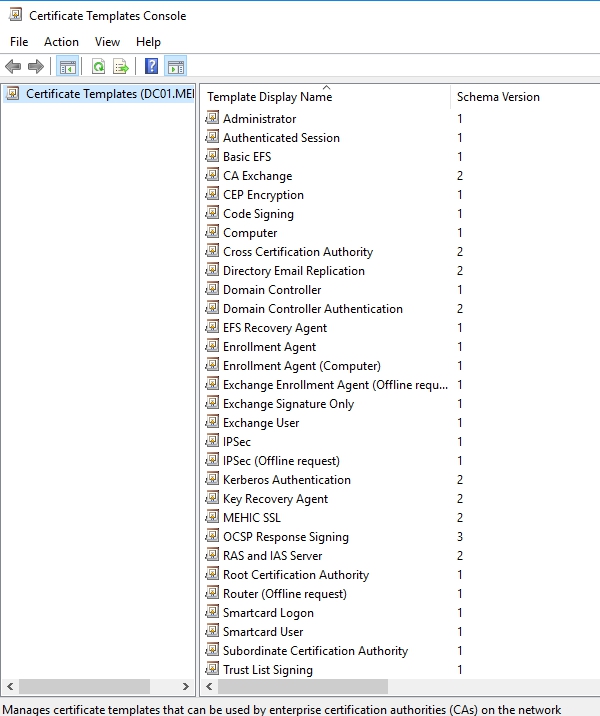Screen dimensions: 600x716
Task: Toggle the Show/Hide Console Tree icon
Action: click(68, 67)
